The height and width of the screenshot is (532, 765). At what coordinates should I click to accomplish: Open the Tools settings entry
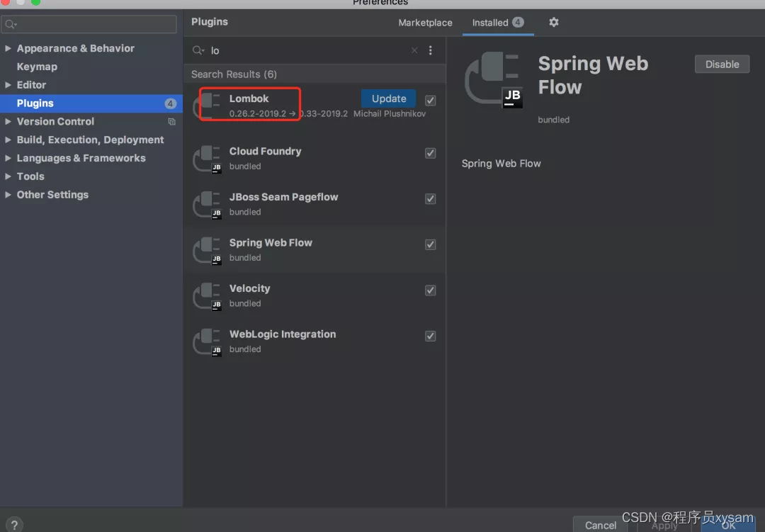tap(30, 176)
